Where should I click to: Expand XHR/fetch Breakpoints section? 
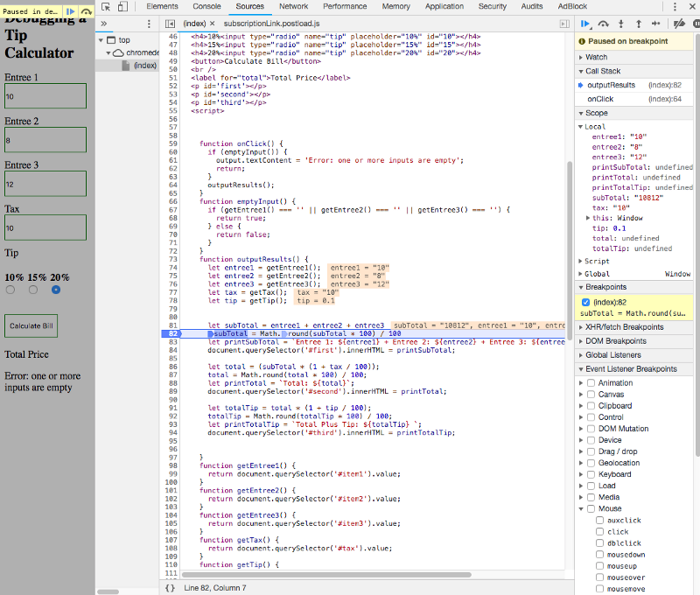[626, 326]
